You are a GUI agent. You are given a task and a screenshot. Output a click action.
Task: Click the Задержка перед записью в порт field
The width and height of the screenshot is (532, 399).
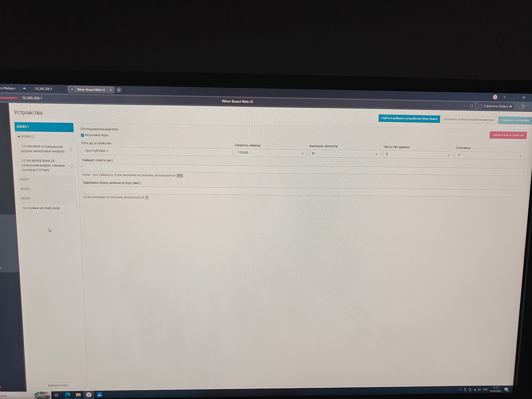tap(302, 191)
